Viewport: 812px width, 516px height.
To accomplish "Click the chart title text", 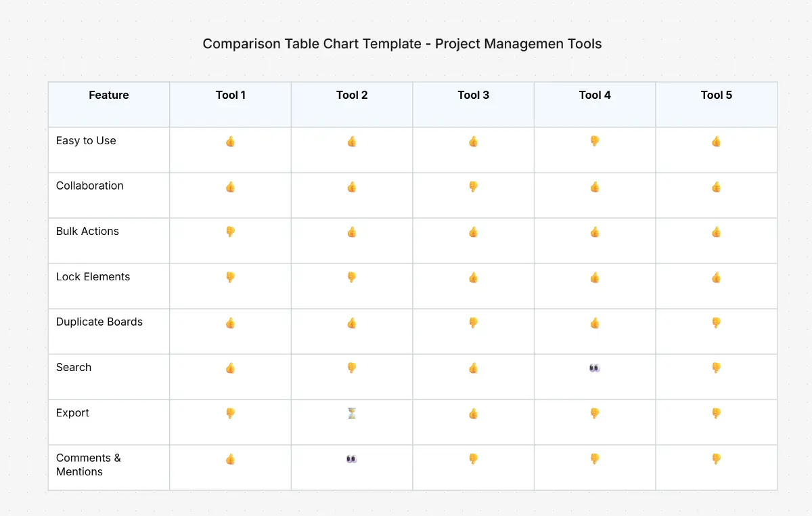I will [402, 44].
